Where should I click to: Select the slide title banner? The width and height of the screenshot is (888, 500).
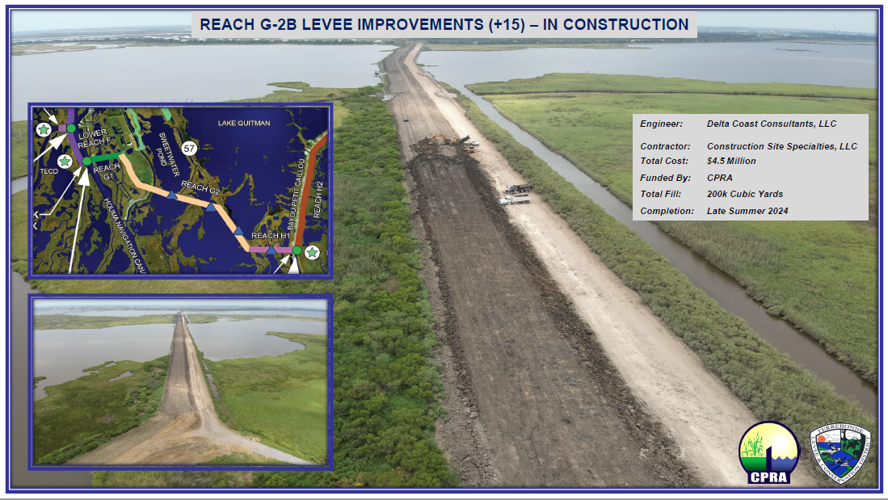point(444,25)
